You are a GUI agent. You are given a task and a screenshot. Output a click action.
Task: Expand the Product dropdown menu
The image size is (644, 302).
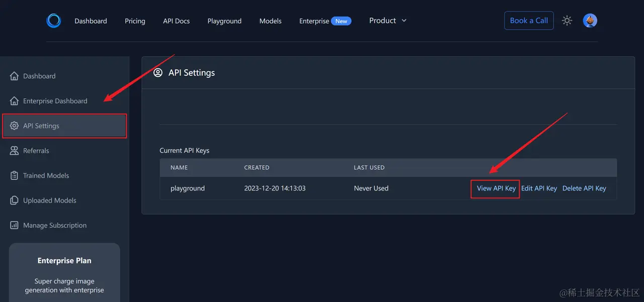tap(388, 21)
